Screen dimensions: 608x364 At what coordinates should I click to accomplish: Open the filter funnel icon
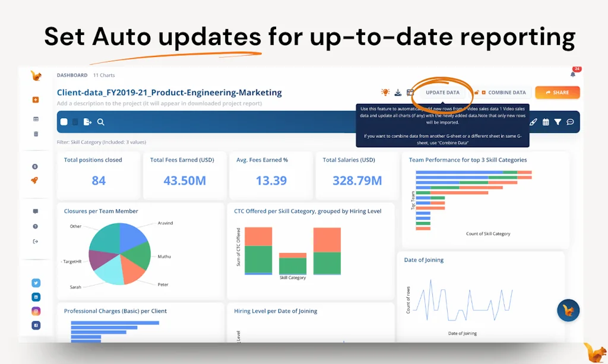(558, 122)
